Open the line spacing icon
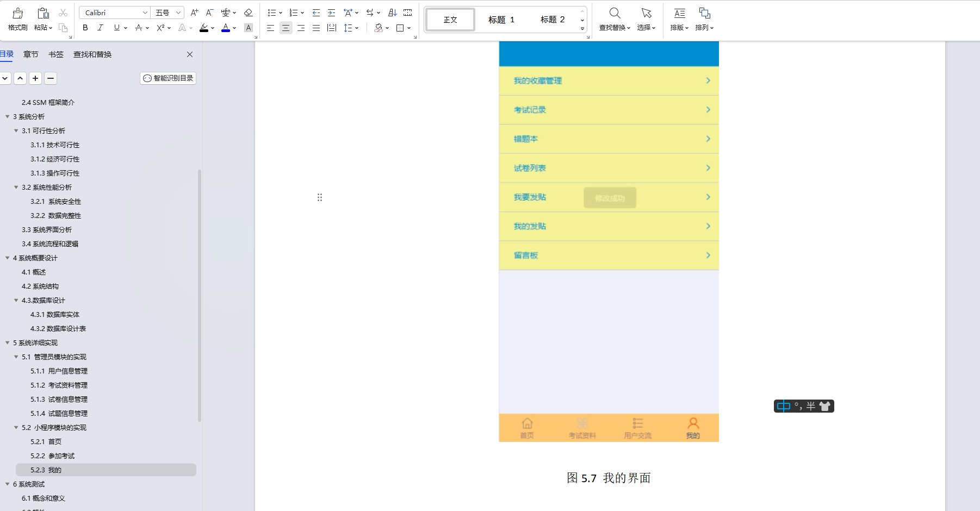Image resolution: width=980 pixels, height=511 pixels. [349, 28]
